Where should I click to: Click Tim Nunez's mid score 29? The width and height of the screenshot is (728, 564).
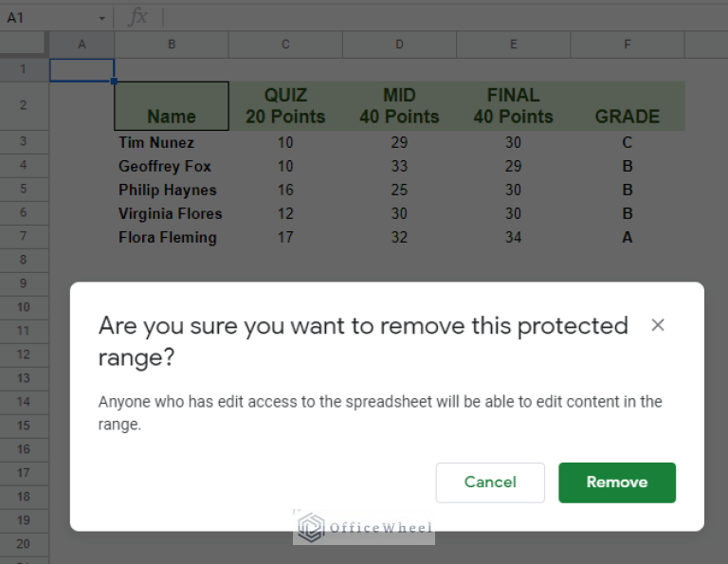pos(399,142)
